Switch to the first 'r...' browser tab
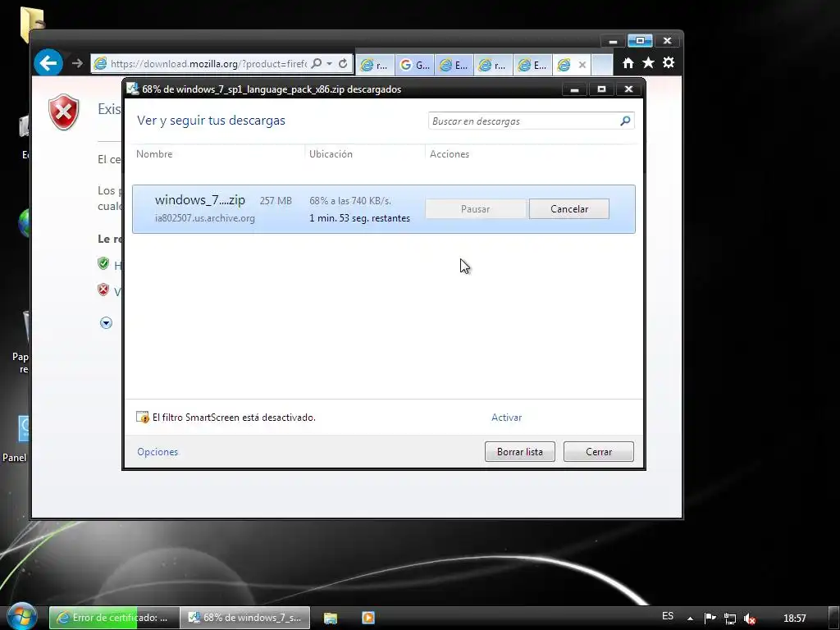Image resolution: width=840 pixels, height=630 pixels. pos(374,65)
